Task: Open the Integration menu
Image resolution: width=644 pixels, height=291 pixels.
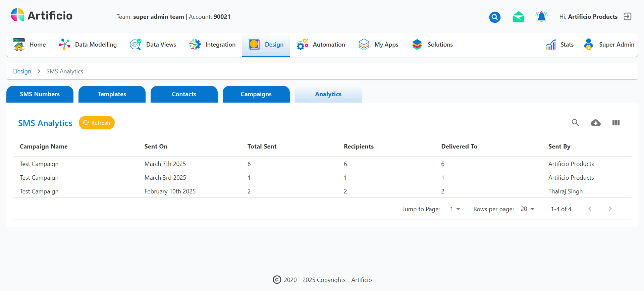Action: pyautogui.click(x=212, y=45)
